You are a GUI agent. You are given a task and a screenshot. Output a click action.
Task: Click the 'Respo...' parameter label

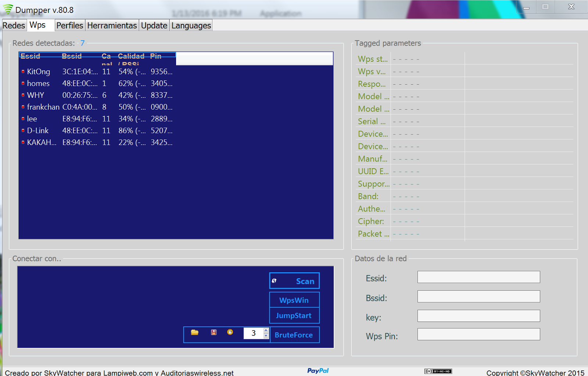(372, 84)
